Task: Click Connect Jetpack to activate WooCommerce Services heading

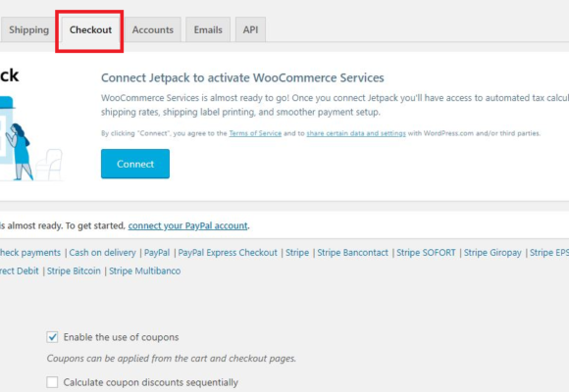Action: pos(242,78)
